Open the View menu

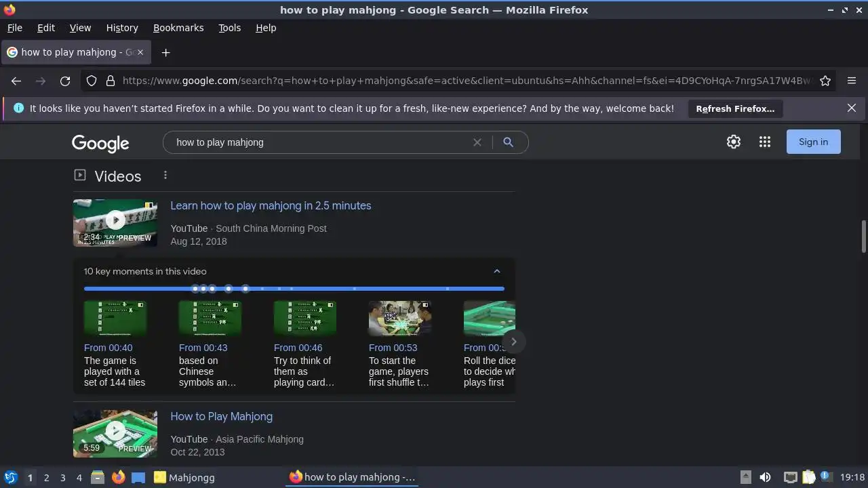coord(80,28)
